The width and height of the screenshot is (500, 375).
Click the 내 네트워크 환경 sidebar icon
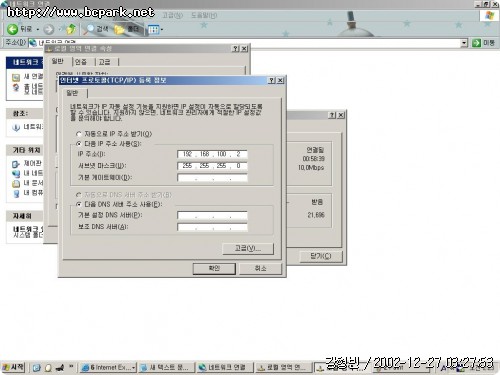[x=16, y=174]
